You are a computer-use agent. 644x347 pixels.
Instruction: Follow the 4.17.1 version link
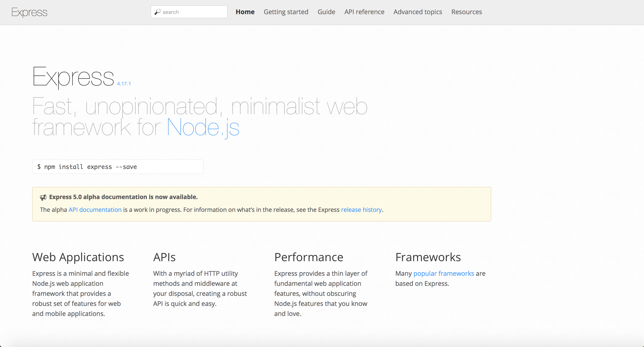click(x=124, y=84)
